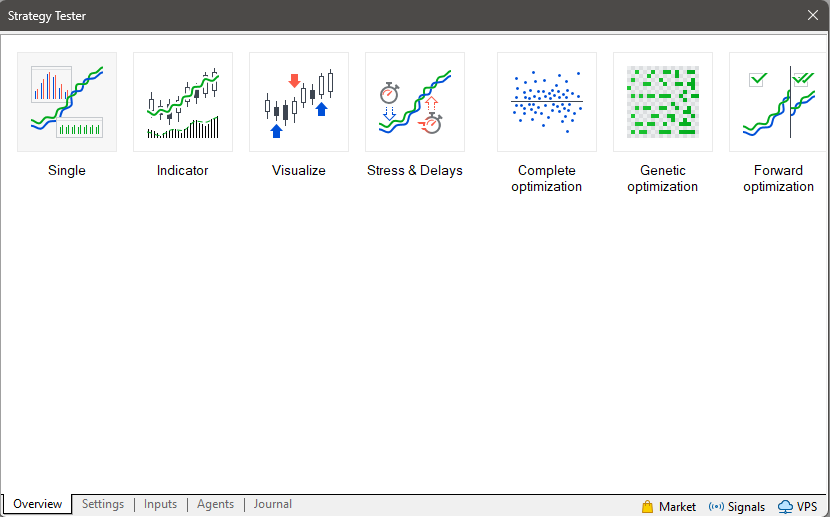Image resolution: width=830 pixels, height=517 pixels.
Task: Click the VPS cloud icon
Action: tap(786, 507)
